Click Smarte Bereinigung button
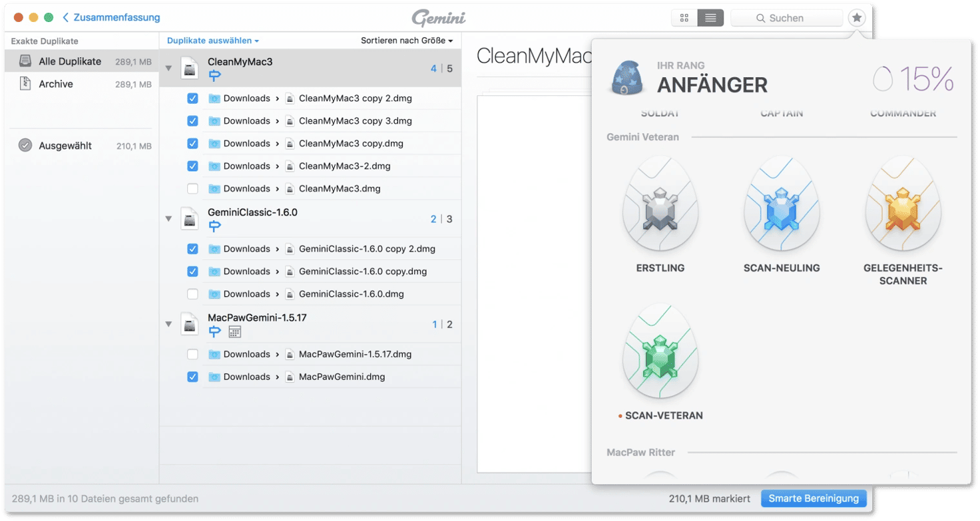 coord(814,498)
